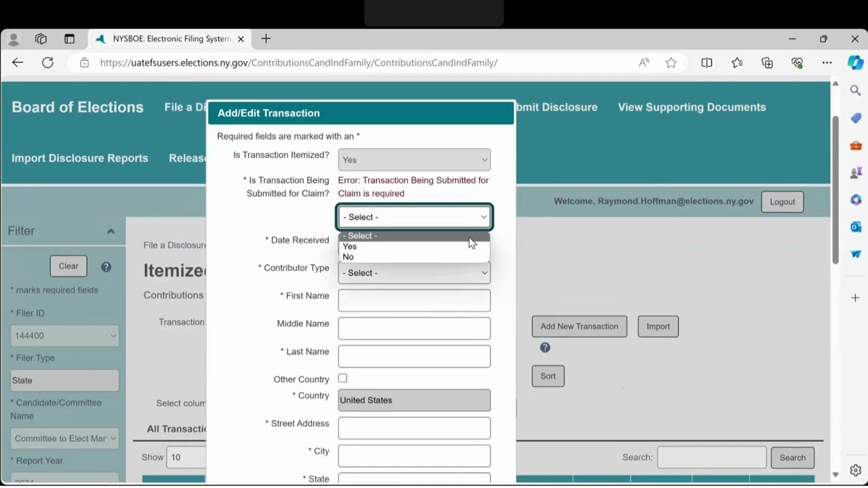Viewport: 868px width, 488px height.
Task: Open Read Aloud in address bar
Action: click(x=644, y=62)
